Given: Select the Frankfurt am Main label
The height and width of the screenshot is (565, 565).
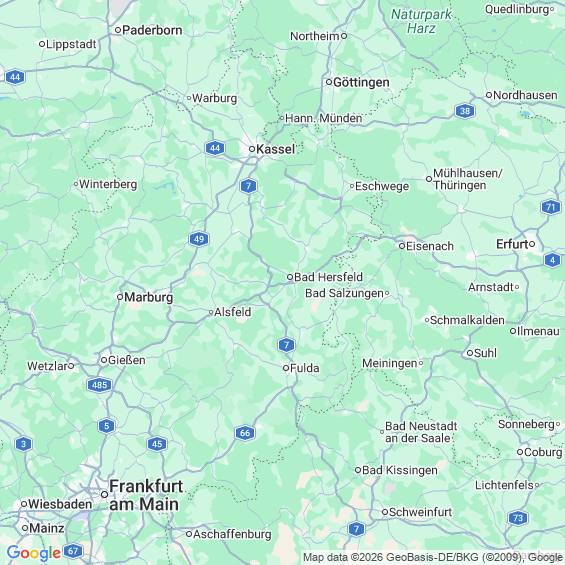Looking at the screenshot, I should [x=146, y=495].
